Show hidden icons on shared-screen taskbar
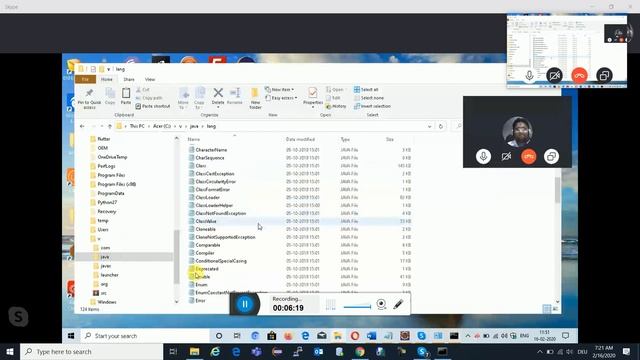Image resolution: width=640 pixels, height=360 pixels. (x=468, y=336)
